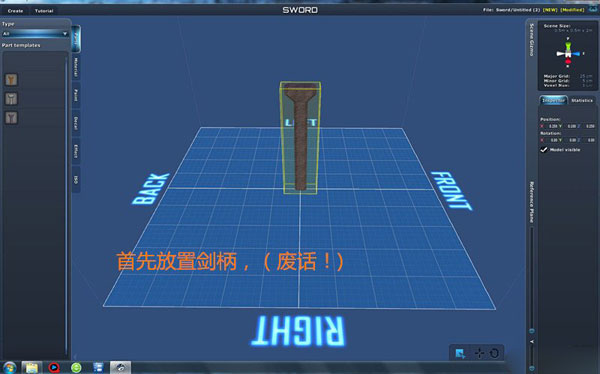Open the Type dropdown showing All
The width and height of the screenshot is (600, 374).
(35, 34)
